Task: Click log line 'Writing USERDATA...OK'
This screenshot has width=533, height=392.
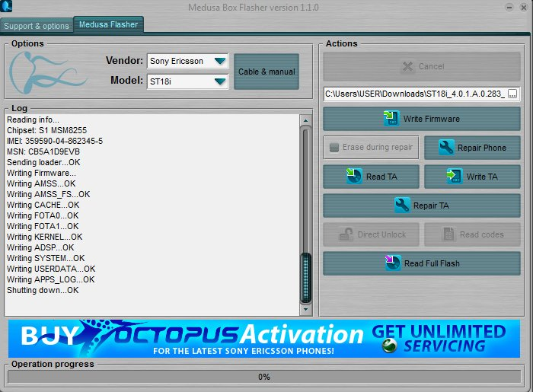Action: click(51, 269)
